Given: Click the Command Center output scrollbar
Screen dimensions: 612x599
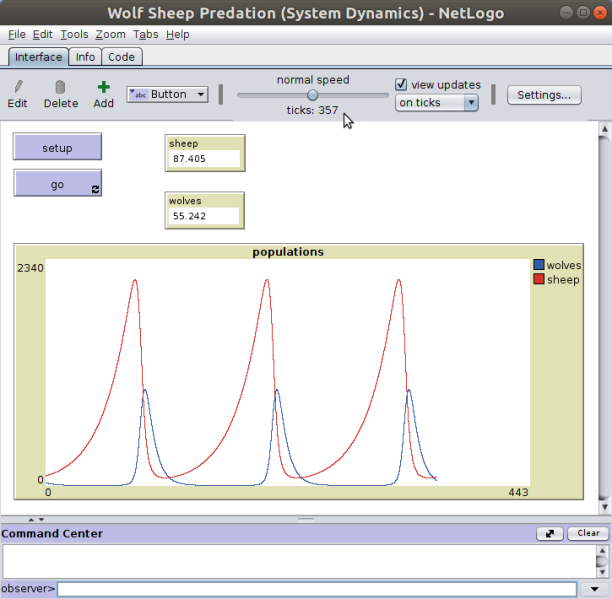Looking at the screenshot, I should pos(601,562).
